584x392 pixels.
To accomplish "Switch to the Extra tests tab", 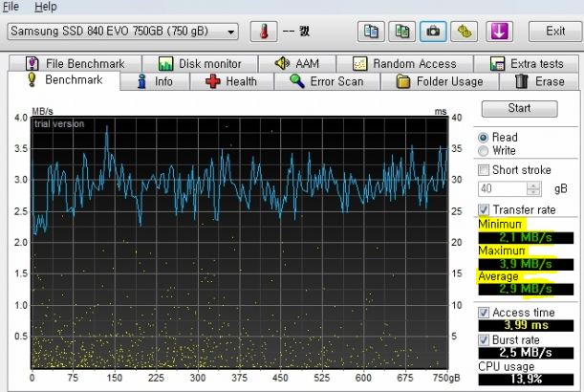I will pyautogui.click(x=527, y=63).
